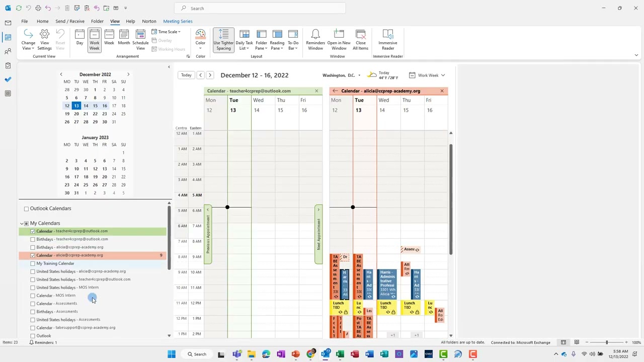Open Send / Receive tab

pos(70,21)
